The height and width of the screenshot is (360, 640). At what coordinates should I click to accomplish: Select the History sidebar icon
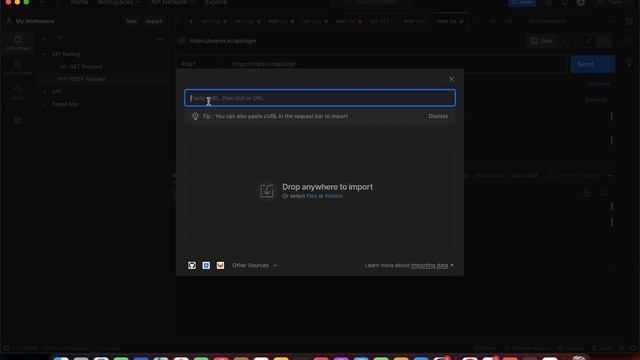click(18, 93)
